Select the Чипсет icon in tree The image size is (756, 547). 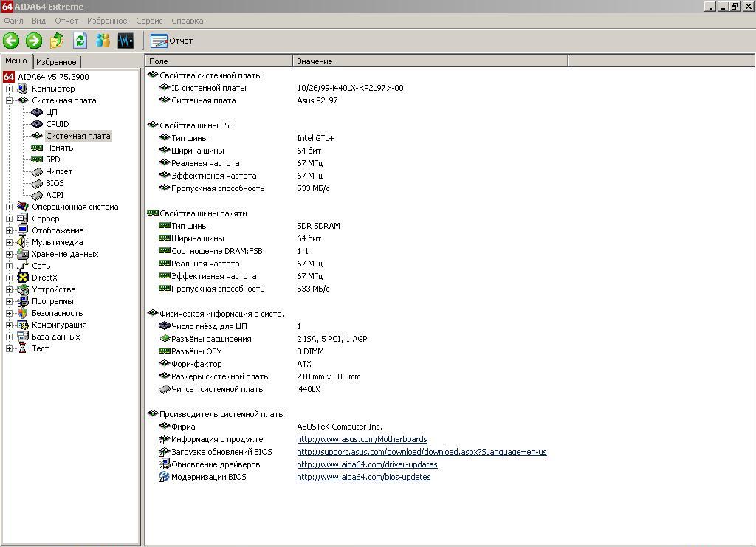tap(37, 171)
